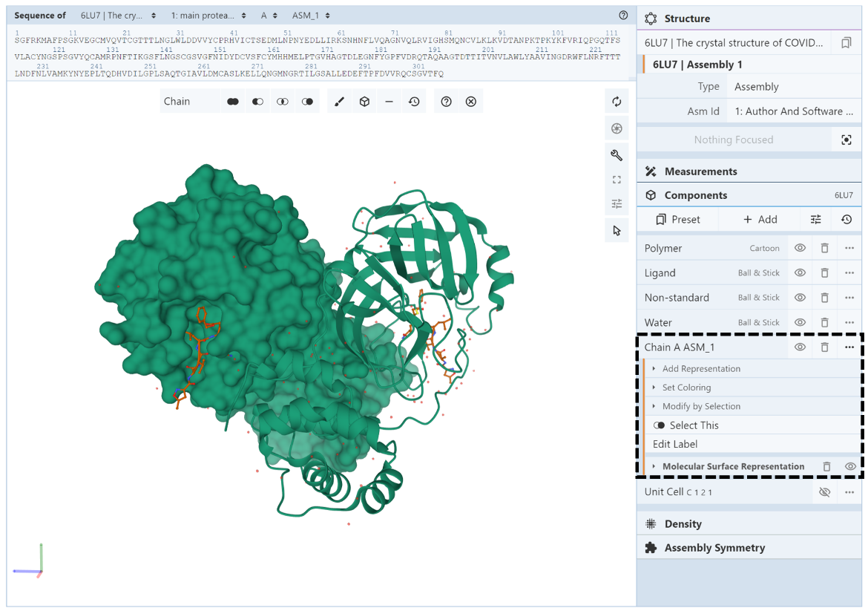Open the chain A dropdown in sequence bar
The width and height of the screenshot is (868, 611).
pos(269,16)
